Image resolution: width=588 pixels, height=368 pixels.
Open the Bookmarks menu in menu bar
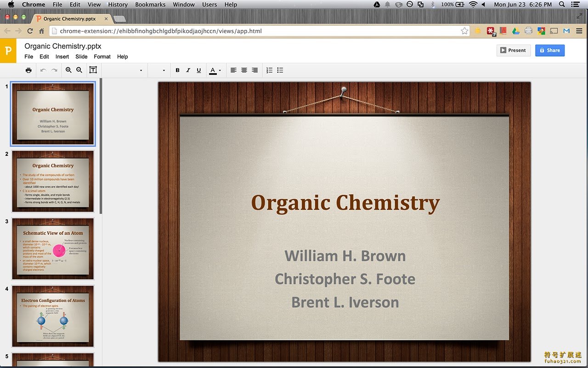tap(150, 5)
